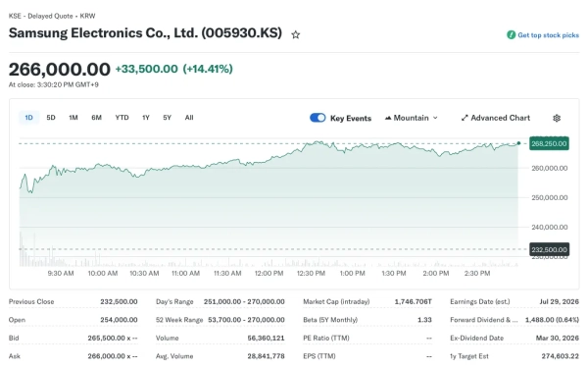Click the 1y Target Est value 274,603.22
Viewport: 588px width, 367px height.
561,356
